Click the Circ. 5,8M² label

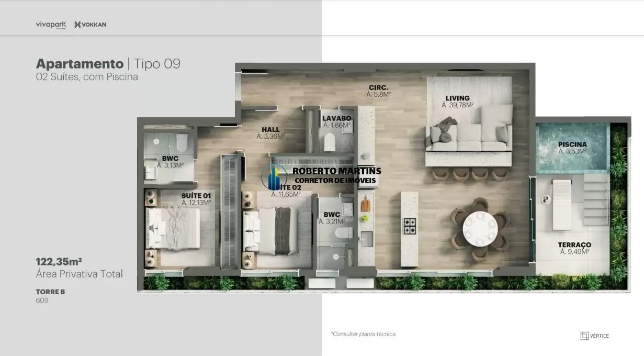(378, 91)
